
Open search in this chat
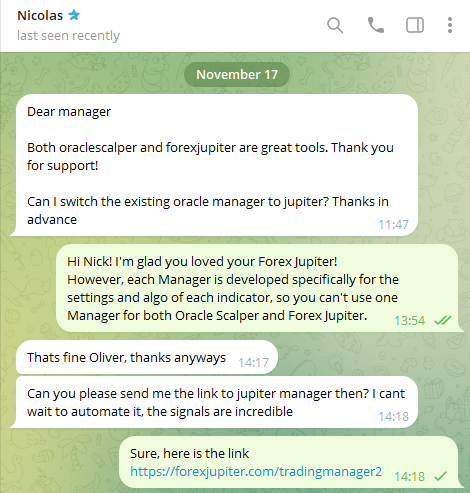(335, 25)
